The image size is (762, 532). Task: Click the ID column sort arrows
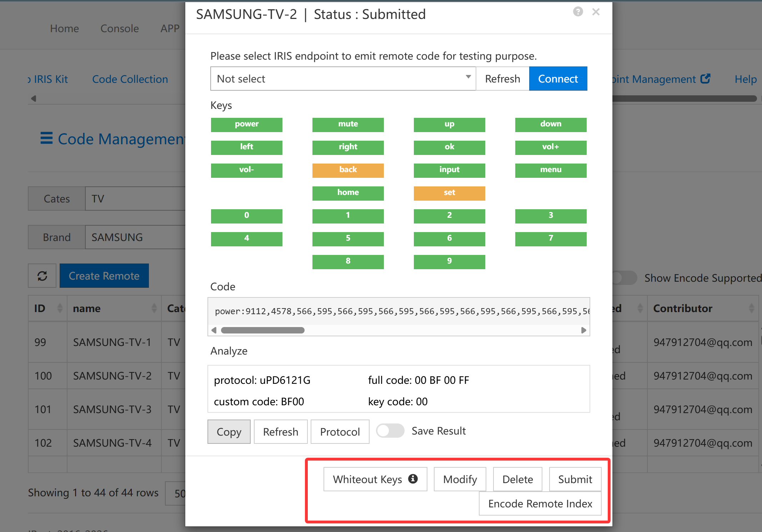(x=60, y=308)
